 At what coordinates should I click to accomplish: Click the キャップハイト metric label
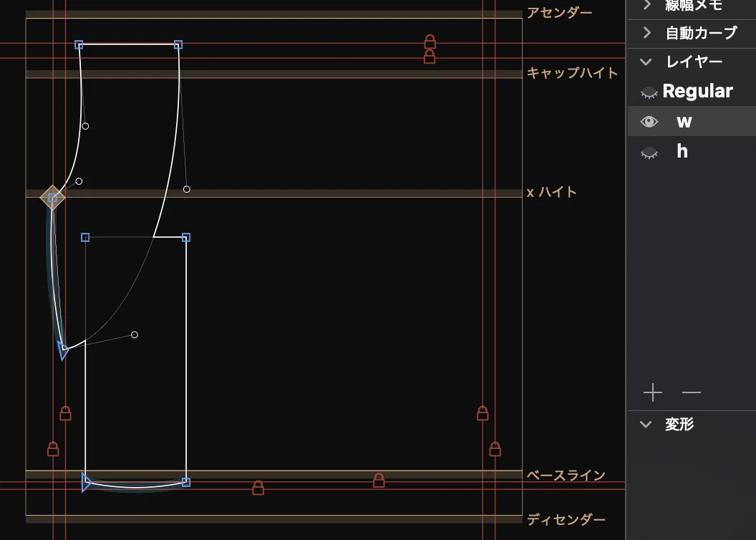pos(572,73)
